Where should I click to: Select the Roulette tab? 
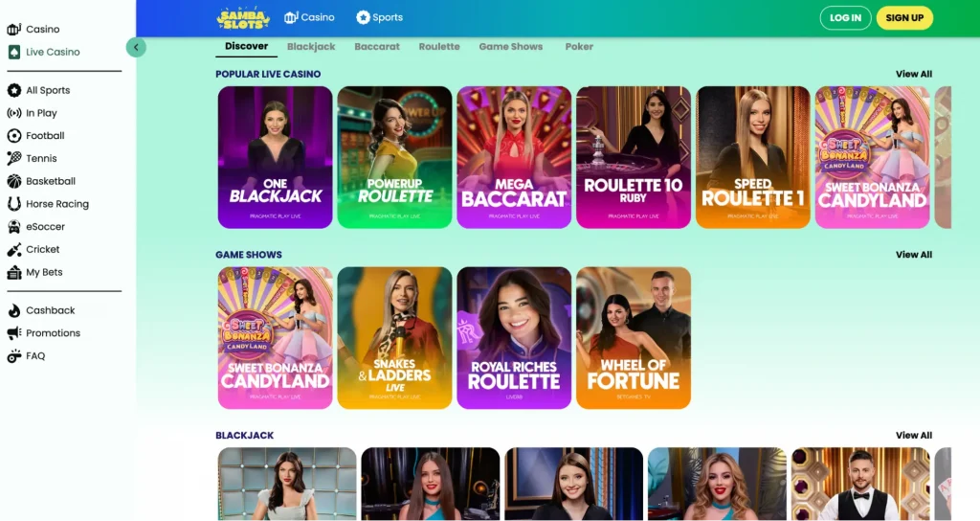438,46
